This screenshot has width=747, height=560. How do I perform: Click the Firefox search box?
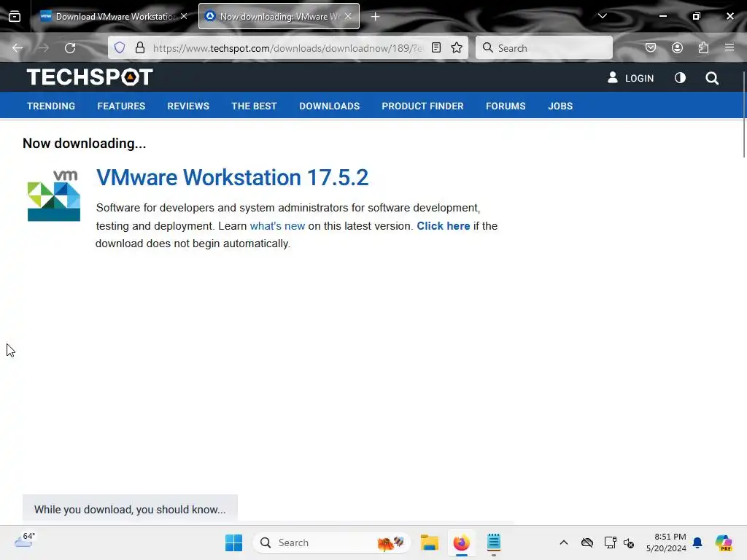point(544,47)
